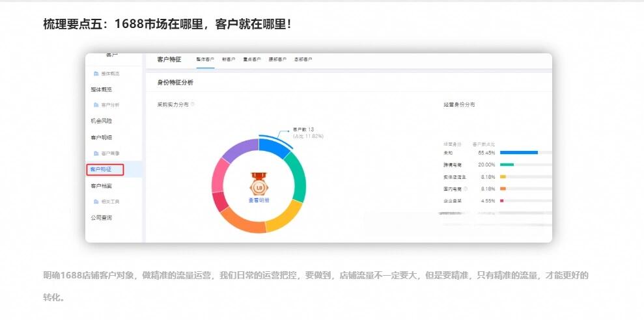Click the 跨境电商 row label
This screenshot has height=320, width=644.
click(452, 165)
